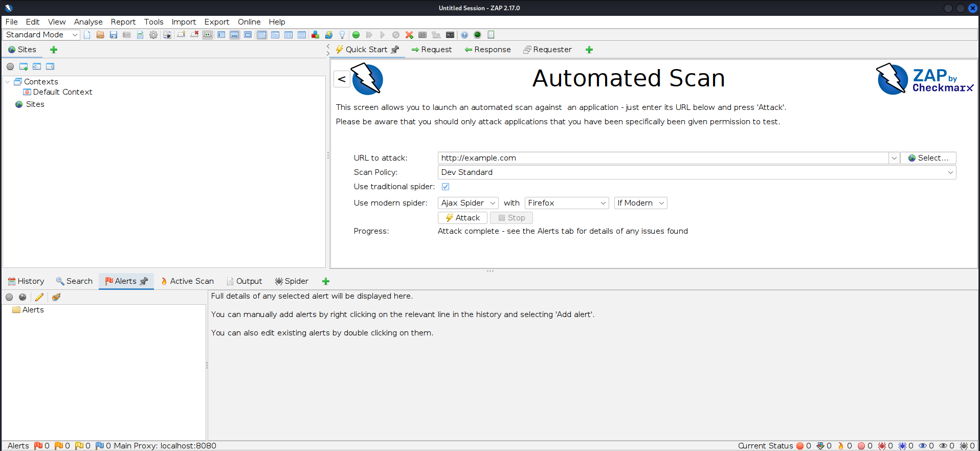Click the flame active scan status icon
The image size is (980, 451).
click(x=840, y=446)
